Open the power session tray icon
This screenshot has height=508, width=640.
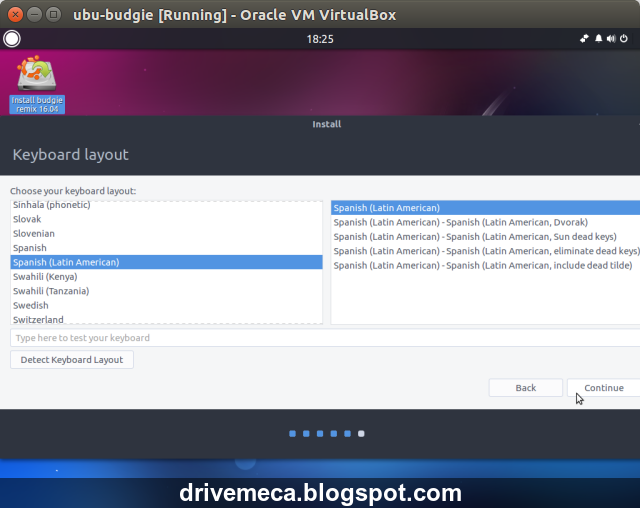[x=624, y=39]
